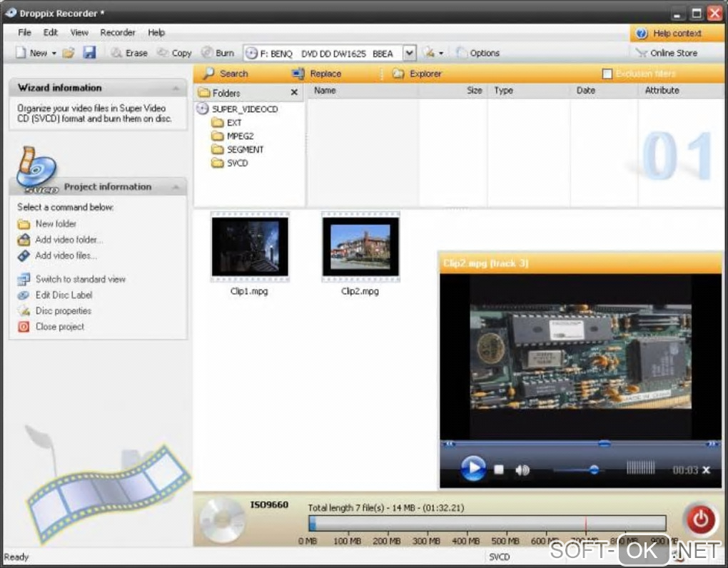Mute the preview speaker icon
The height and width of the screenshot is (568, 728).
point(522,470)
